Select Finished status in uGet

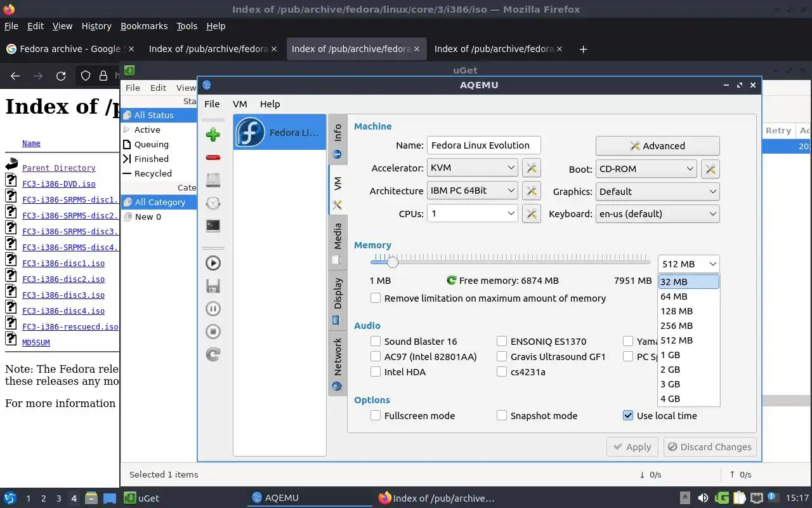click(x=151, y=159)
